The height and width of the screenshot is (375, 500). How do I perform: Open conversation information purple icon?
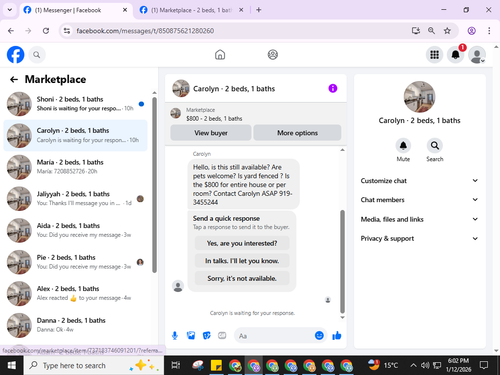333,88
